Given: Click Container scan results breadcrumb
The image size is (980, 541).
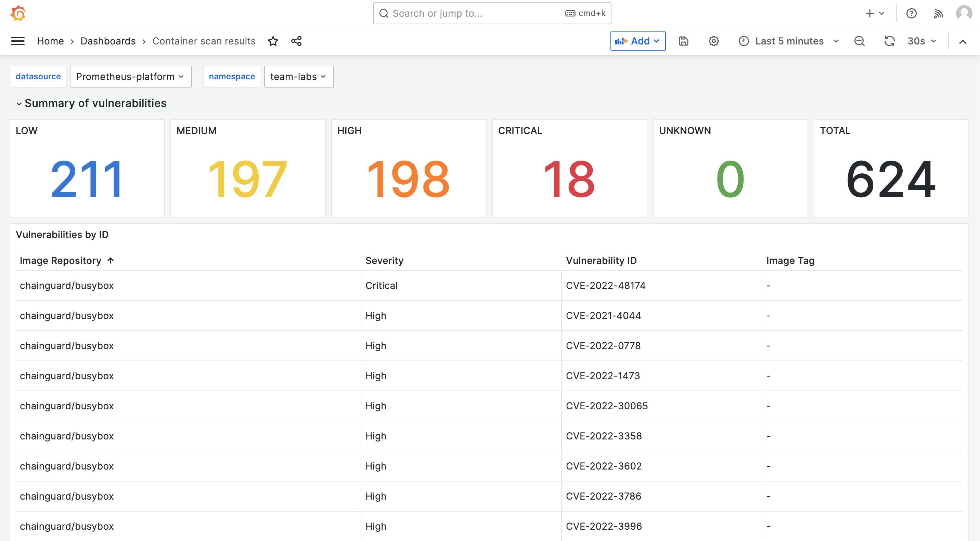Looking at the screenshot, I should click(204, 41).
